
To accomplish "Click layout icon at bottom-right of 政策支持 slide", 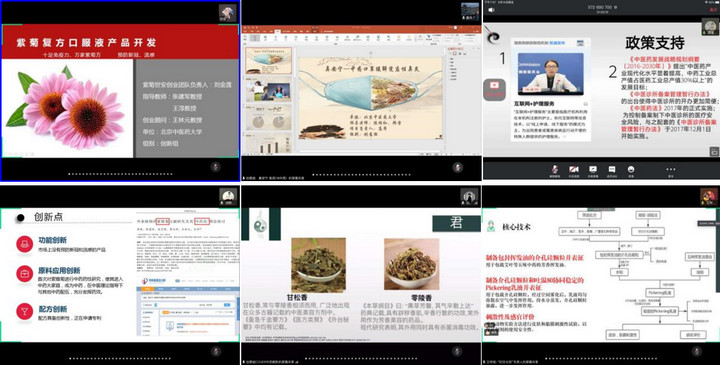I will pyautogui.click(x=714, y=151).
